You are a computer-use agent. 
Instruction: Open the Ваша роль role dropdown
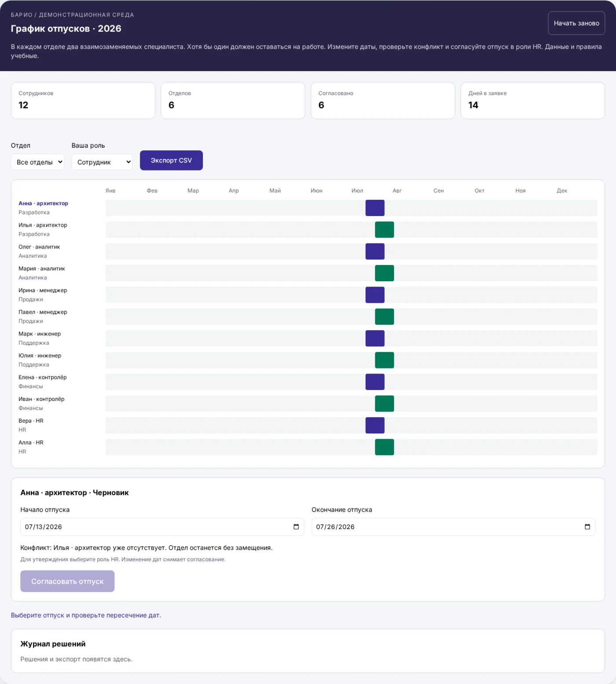tap(102, 162)
